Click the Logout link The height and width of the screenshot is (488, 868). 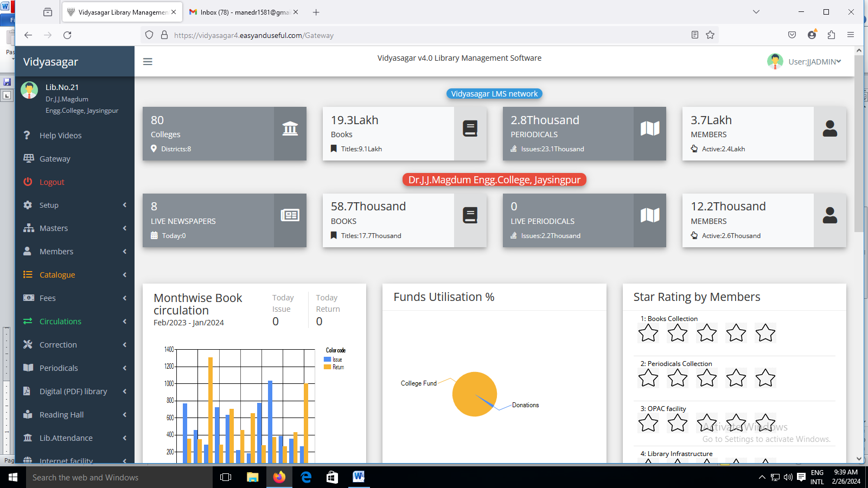52,182
